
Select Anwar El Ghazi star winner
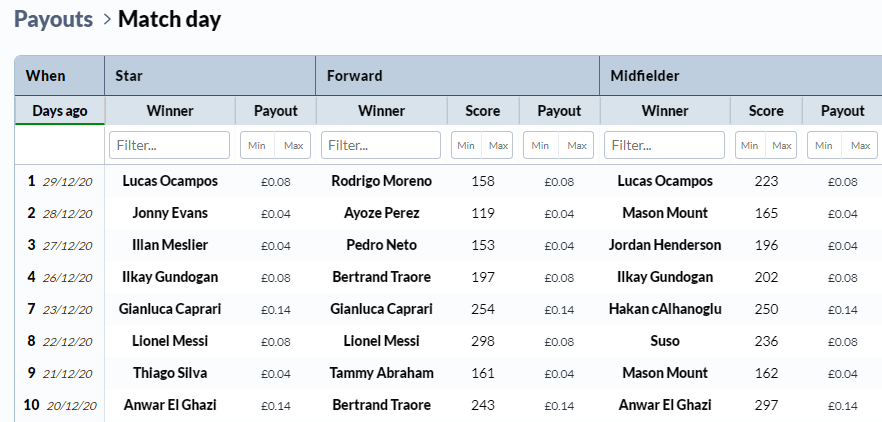pos(170,405)
